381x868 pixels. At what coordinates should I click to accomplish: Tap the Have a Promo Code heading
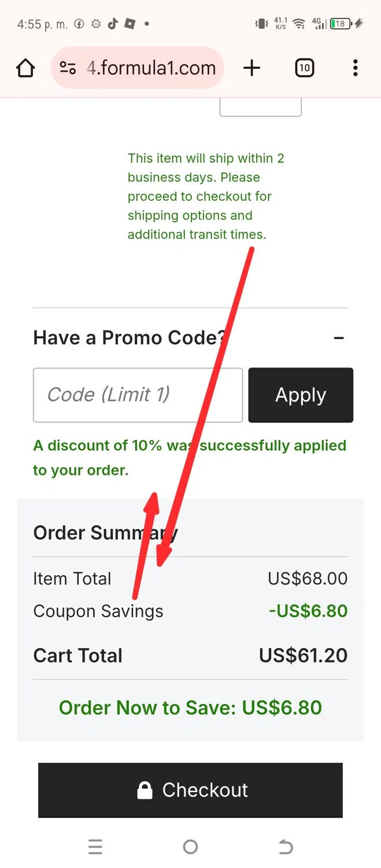[x=128, y=338]
